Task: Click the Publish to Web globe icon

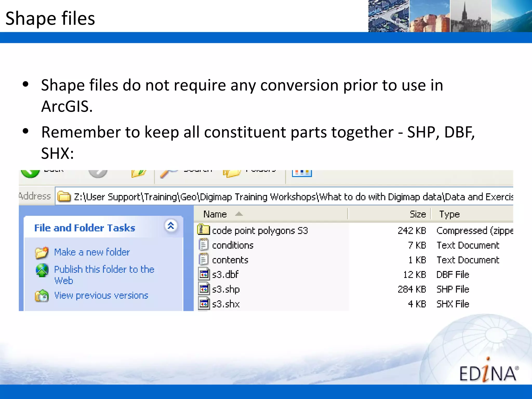Action: click(x=42, y=270)
